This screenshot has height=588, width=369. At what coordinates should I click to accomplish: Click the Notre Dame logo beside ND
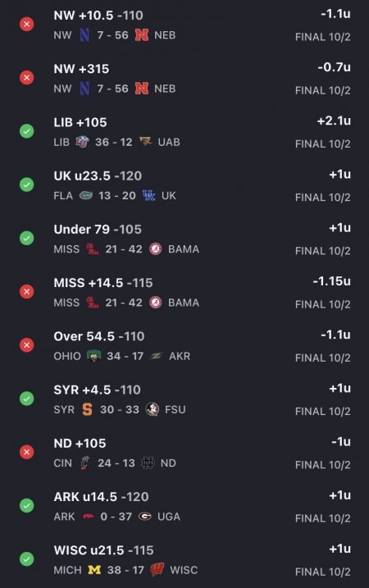point(148,463)
